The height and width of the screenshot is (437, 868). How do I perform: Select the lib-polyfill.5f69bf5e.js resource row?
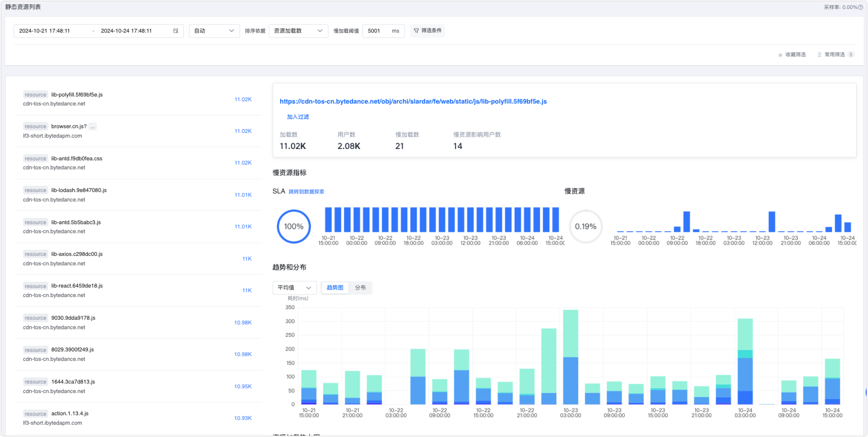pos(138,99)
